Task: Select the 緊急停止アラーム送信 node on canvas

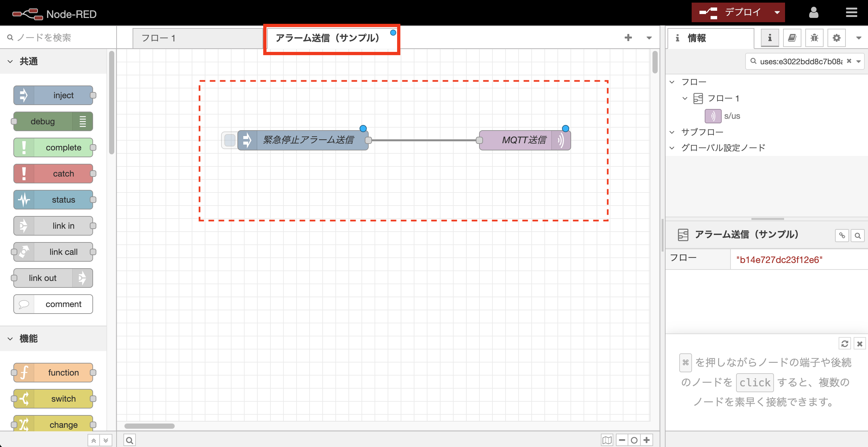Action: click(x=303, y=140)
